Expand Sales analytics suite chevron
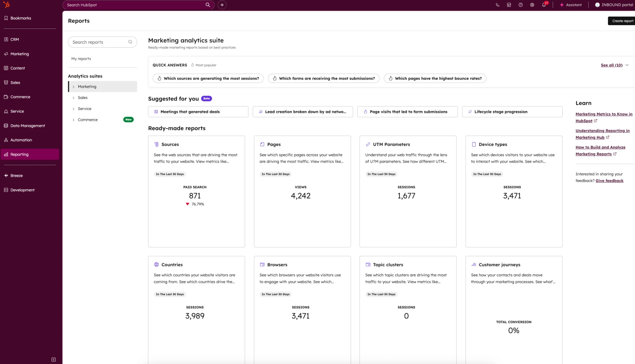Image resolution: width=635 pixels, height=364 pixels. pyautogui.click(x=73, y=98)
